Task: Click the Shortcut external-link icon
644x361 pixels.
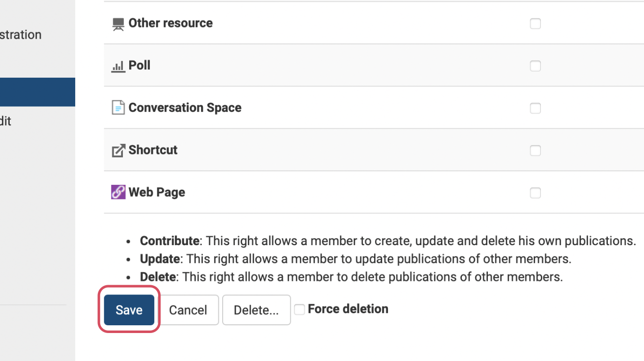Action: point(118,151)
